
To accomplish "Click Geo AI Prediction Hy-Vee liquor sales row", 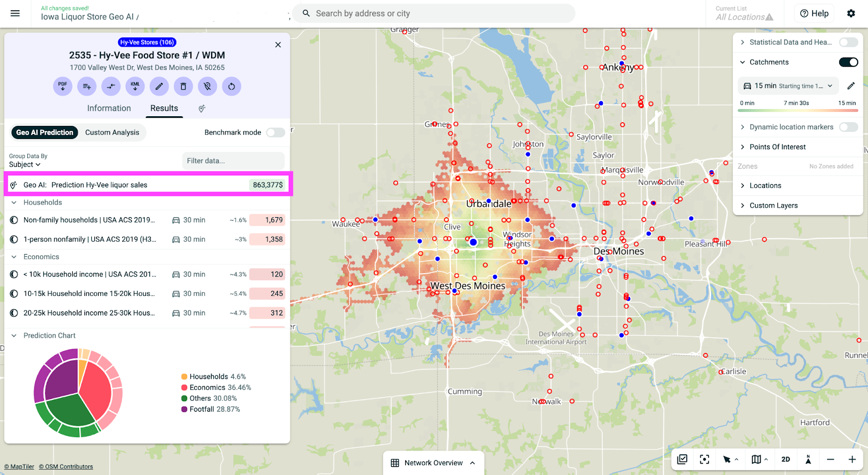I will pyautogui.click(x=148, y=185).
